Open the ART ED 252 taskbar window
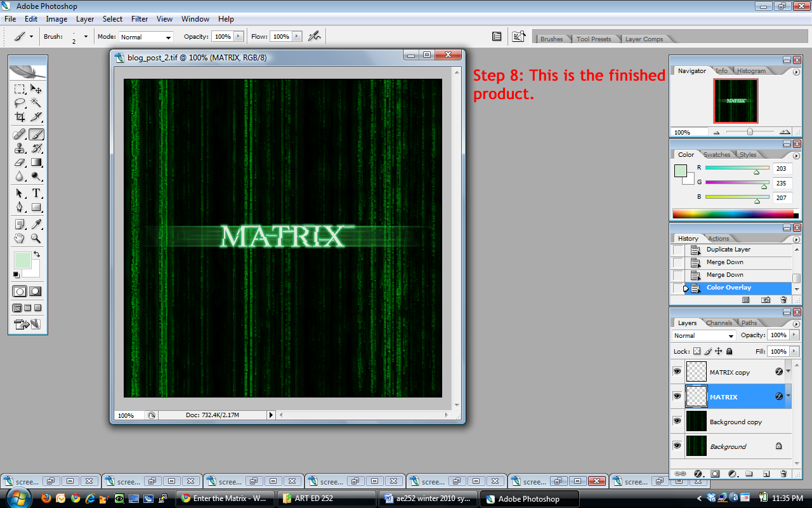Viewport: 812px width, 508px height. [327, 498]
